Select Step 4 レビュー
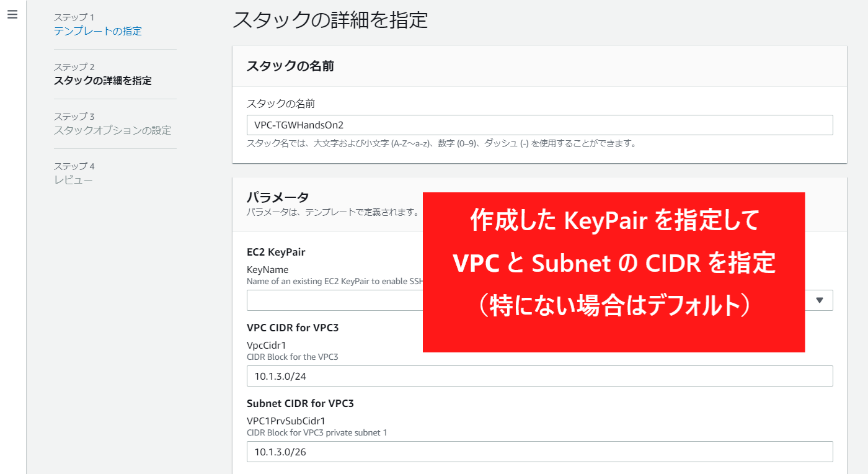868x474 pixels. point(73,180)
